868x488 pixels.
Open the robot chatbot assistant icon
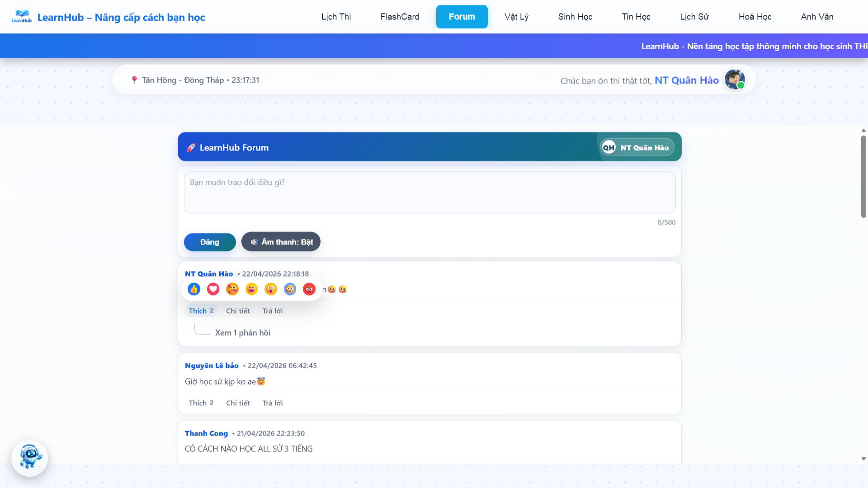pyautogui.click(x=30, y=458)
